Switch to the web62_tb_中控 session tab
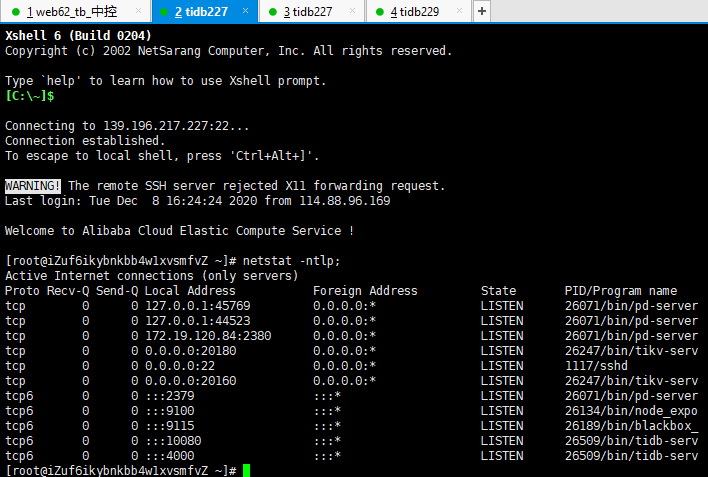 click(70, 12)
